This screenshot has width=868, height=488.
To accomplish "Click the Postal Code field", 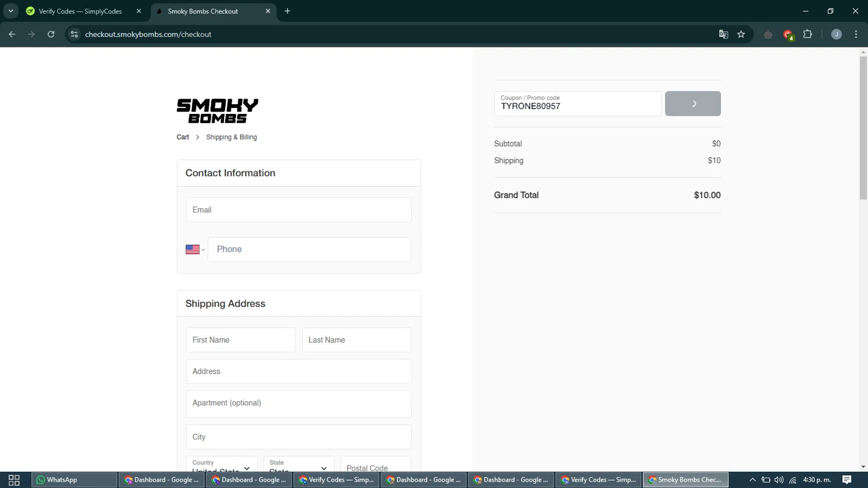I will 376,464.
